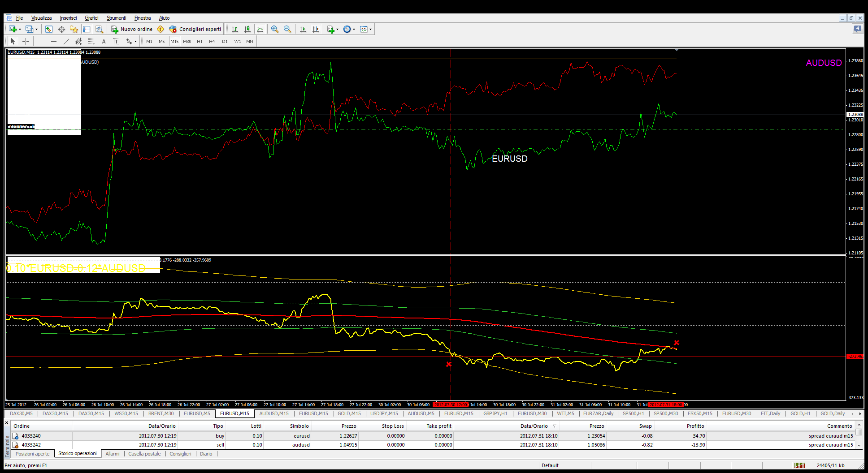Open the periodicity clock icon
Viewport: 868px width, 473px height.
347,29
